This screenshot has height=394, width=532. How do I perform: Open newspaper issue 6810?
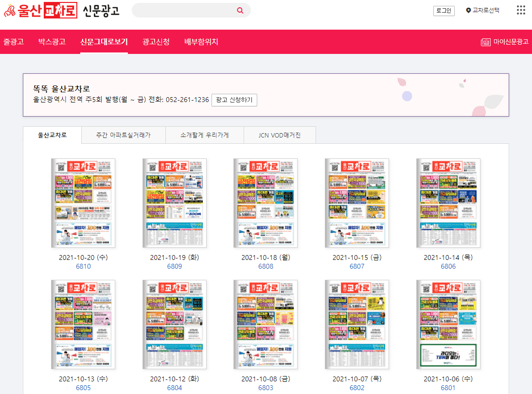(83, 266)
